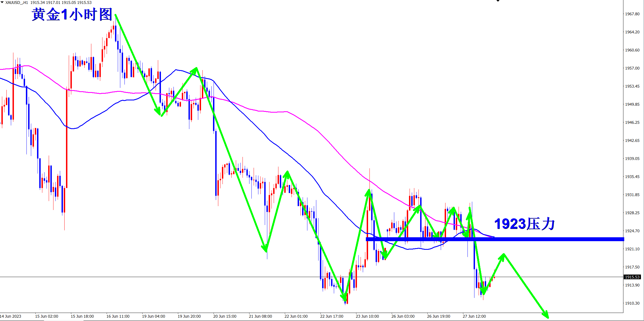Screen dimensions: 644x321
Task: Click the 1946.25 price scale label
Action: tap(632, 122)
